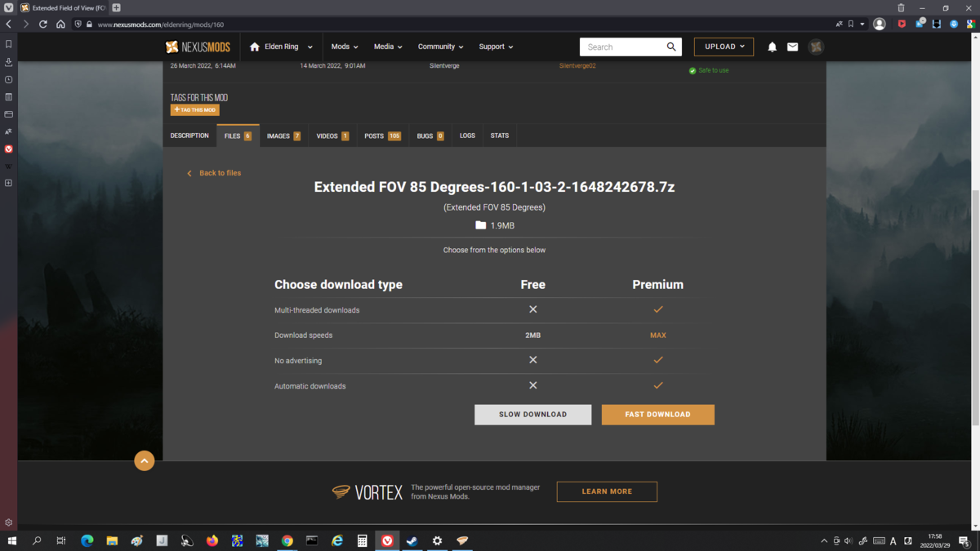The height and width of the screenshot is (551, 980).
Task: Click the Nexus Mods logo
Action: click(x=198, y=47)
